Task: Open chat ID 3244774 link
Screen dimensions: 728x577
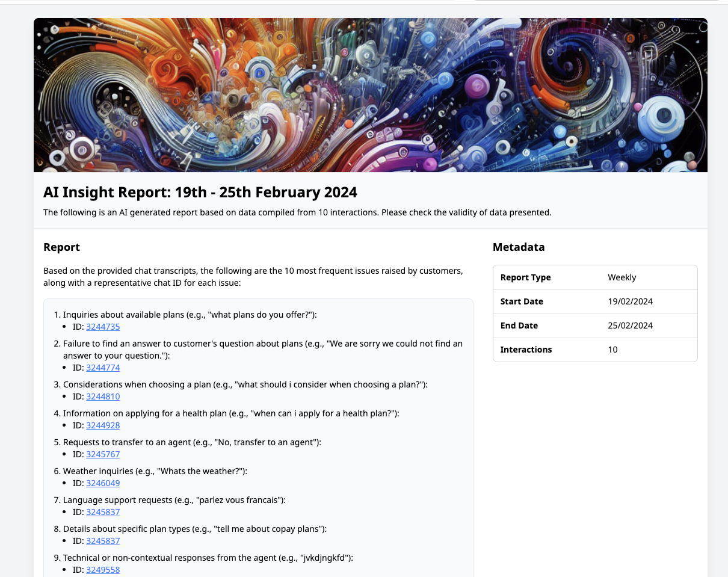Action: pyautogui.click(x=103, y=368)
